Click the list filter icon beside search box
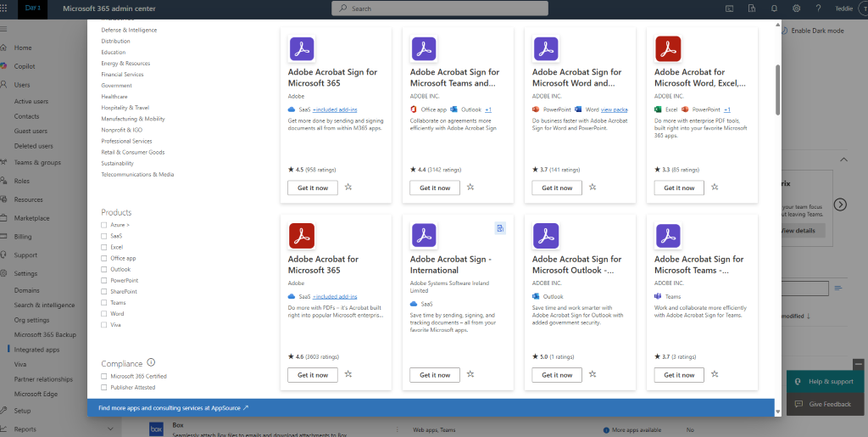Image resolution: width=868 pixels, height=437 pixels. (838, 288)
